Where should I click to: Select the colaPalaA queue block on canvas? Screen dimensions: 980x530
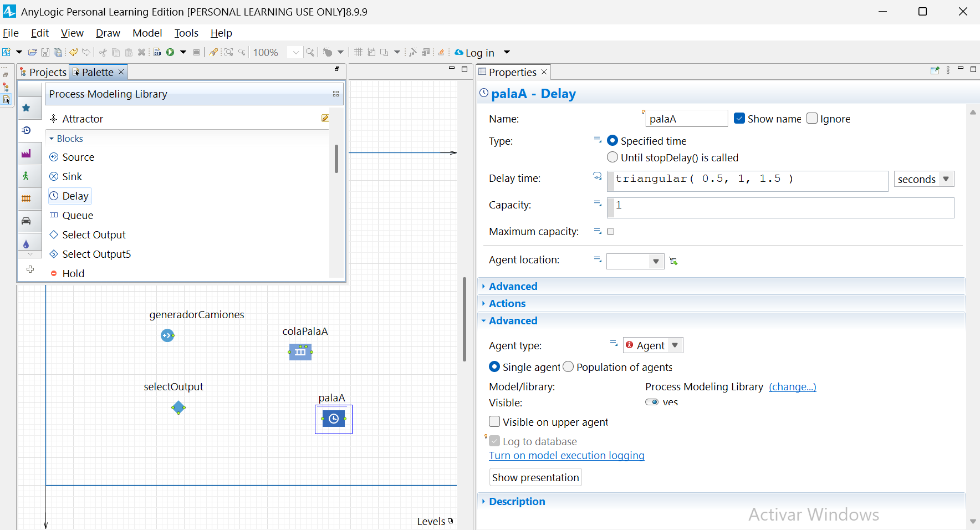click(x=300, y=352)
